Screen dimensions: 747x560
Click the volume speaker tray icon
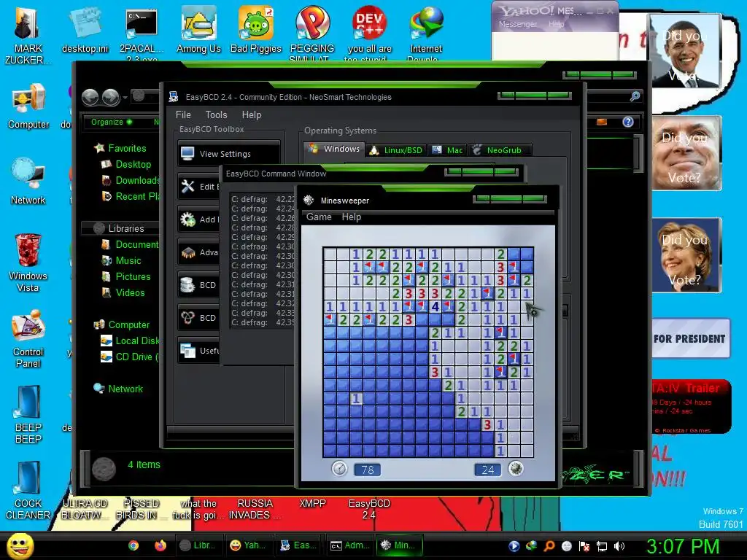619,546
